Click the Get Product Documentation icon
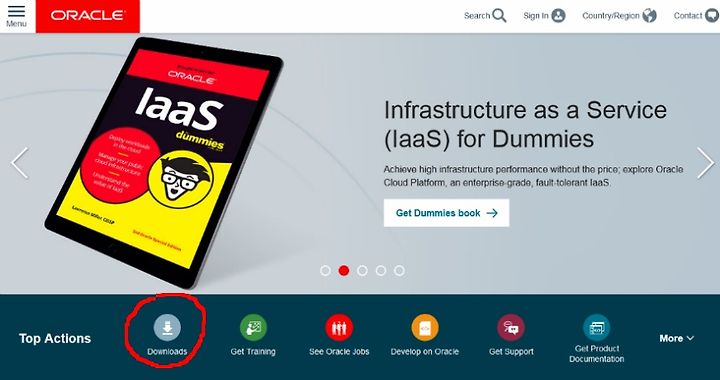720x380 pixels. (x=596, y=328)
